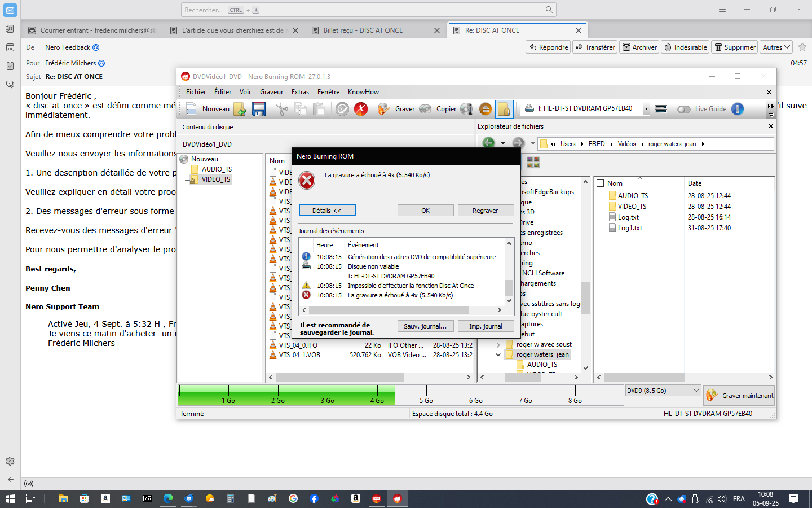Click Supprimer in mail toolbar

735,47
